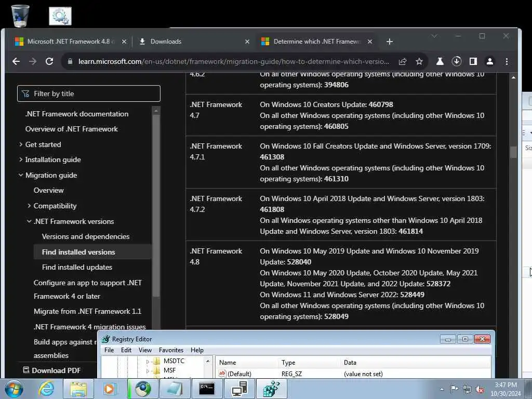Open the Windows Start button

pos(14,389)
